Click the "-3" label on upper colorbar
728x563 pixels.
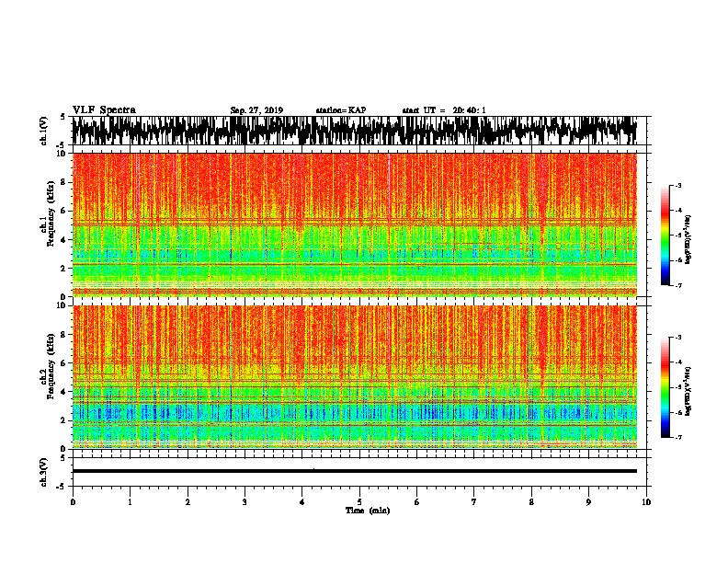(x=678, y=186)
